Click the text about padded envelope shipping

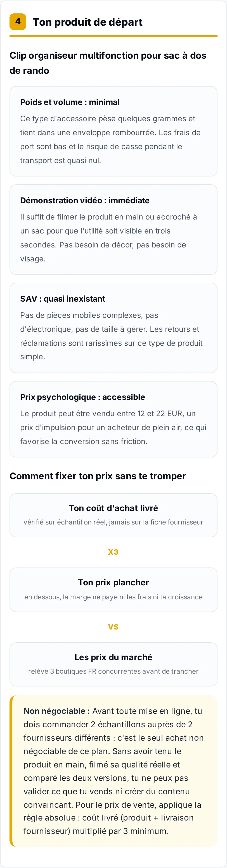[x=110, y=140]
